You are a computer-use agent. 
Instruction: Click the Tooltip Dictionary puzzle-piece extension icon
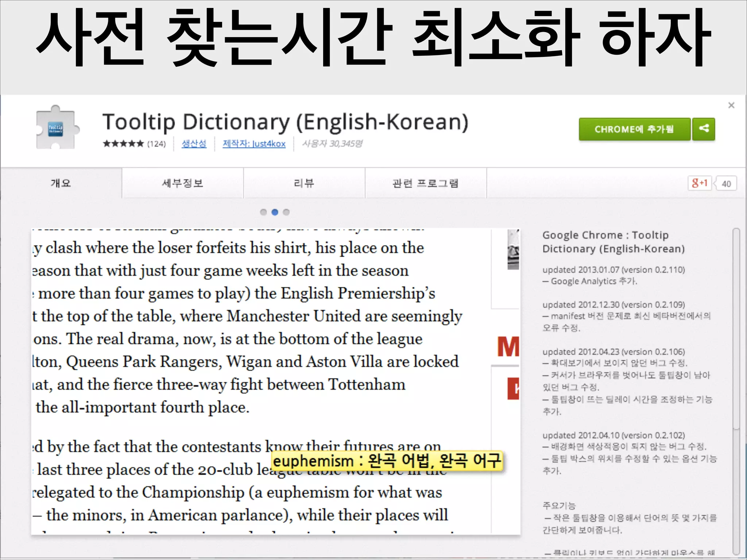point(58,127)
